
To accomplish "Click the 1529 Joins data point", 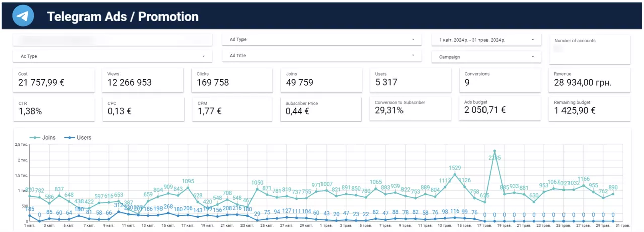I will [x=455, y=174].
